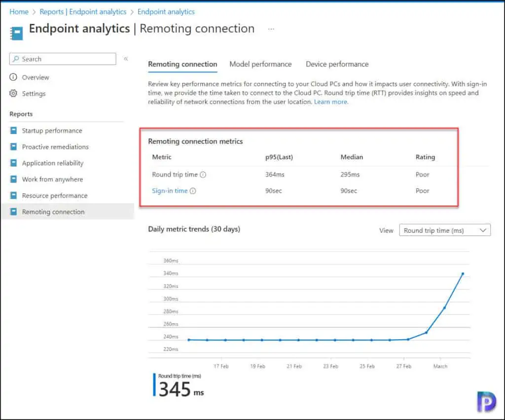Click the Round trip time row label

pos(175,175)
